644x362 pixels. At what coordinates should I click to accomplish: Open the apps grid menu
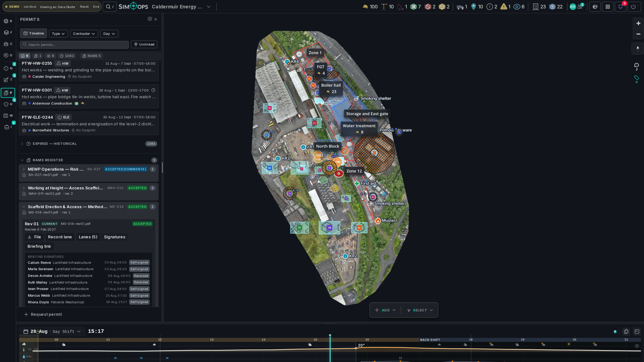608,7
